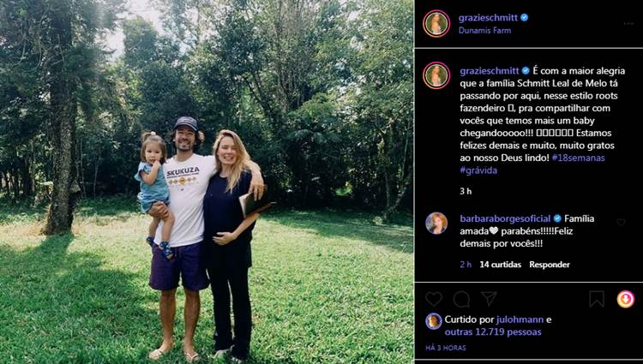Like the post with the heart icon
This screenshot has width=643, height=364.
click(x=435, y=299)
